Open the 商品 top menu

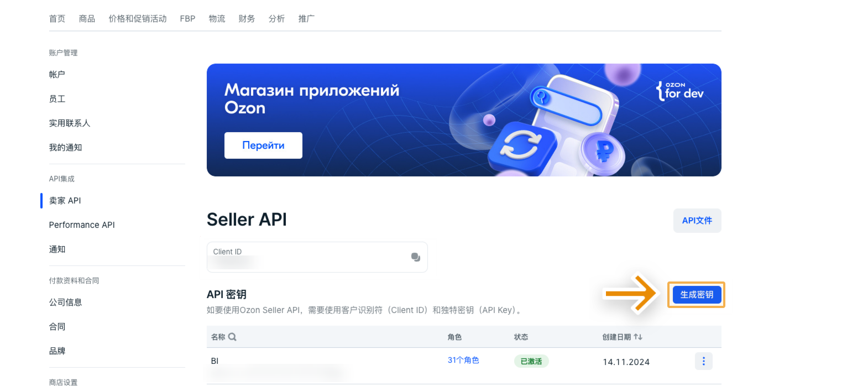[87, 19]
